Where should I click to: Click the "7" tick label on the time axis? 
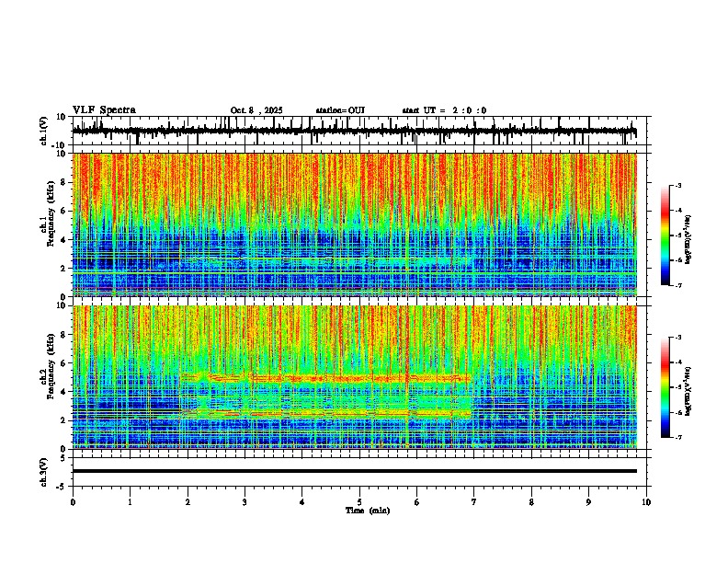click(474, 502)
